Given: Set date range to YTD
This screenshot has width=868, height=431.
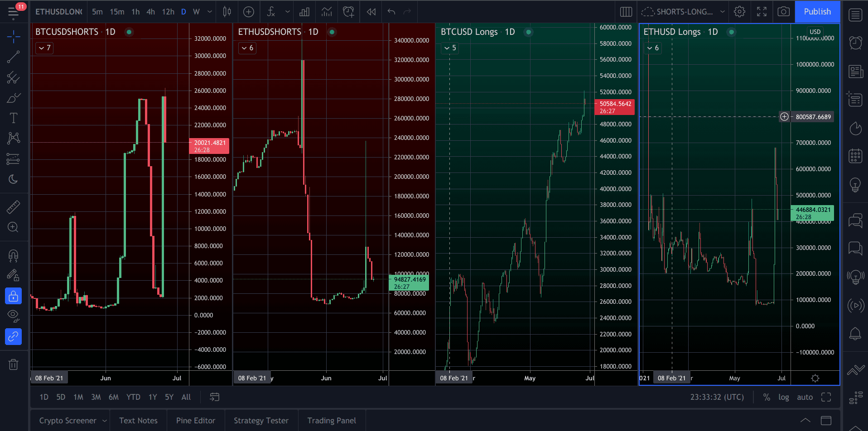Looking at the screenshot, I should coord(133,397).
